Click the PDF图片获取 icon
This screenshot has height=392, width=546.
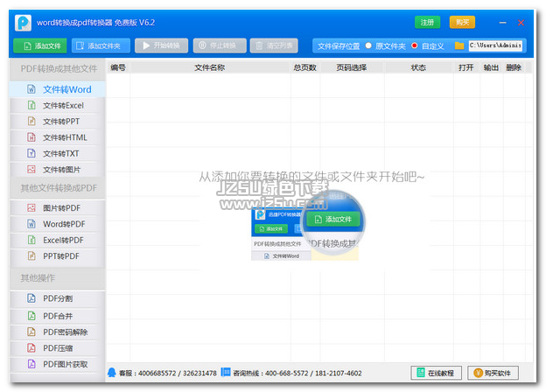(31, 364)
